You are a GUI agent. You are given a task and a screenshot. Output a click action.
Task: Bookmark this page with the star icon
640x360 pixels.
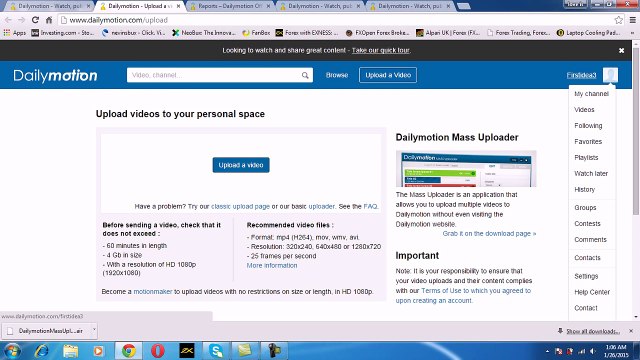pos(619,20)
